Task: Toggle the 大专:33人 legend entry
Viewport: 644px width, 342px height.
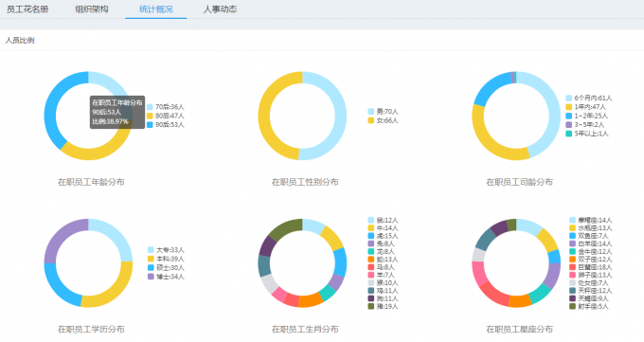Action: click(166, 250)
